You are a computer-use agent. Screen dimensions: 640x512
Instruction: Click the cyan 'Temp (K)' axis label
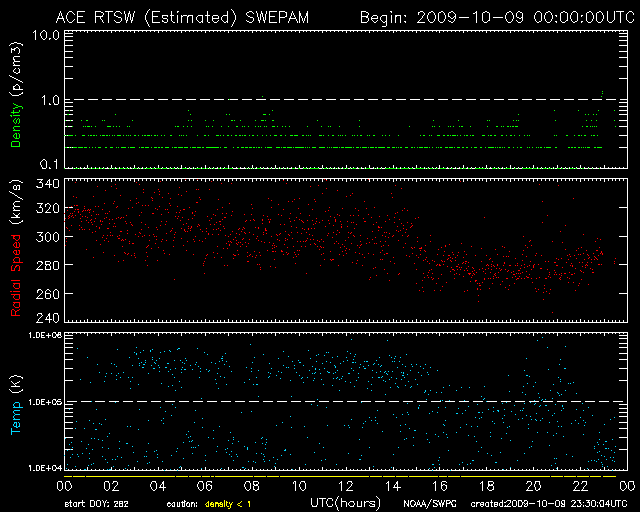point(16,405)
